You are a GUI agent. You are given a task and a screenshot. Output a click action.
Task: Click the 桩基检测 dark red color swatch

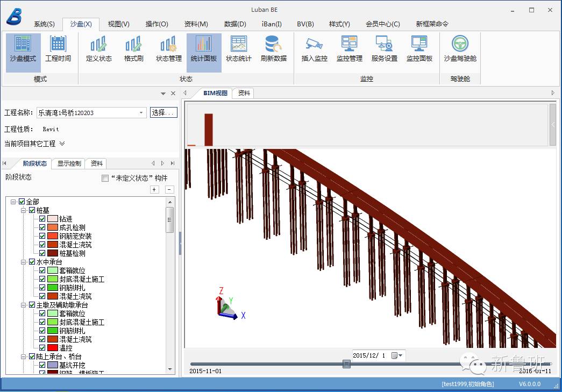pos(53,253)
